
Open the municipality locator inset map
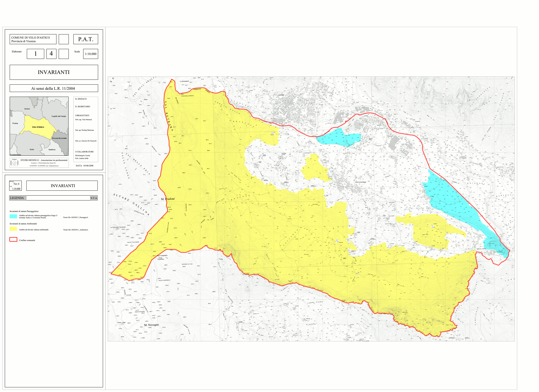tap(39, 126)
